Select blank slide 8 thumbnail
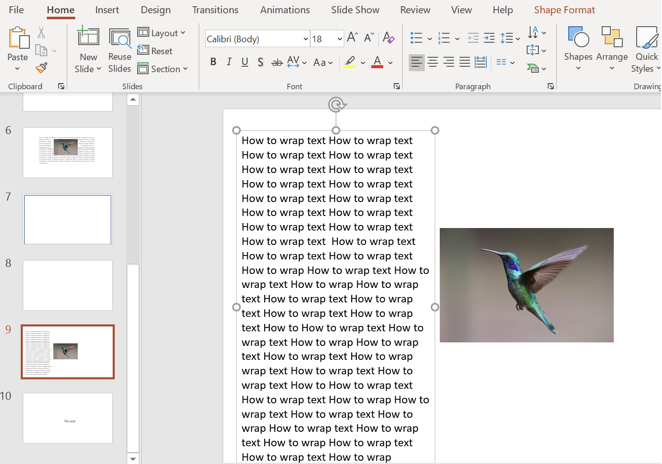This screenshot has width=662, height=464. 68,285
